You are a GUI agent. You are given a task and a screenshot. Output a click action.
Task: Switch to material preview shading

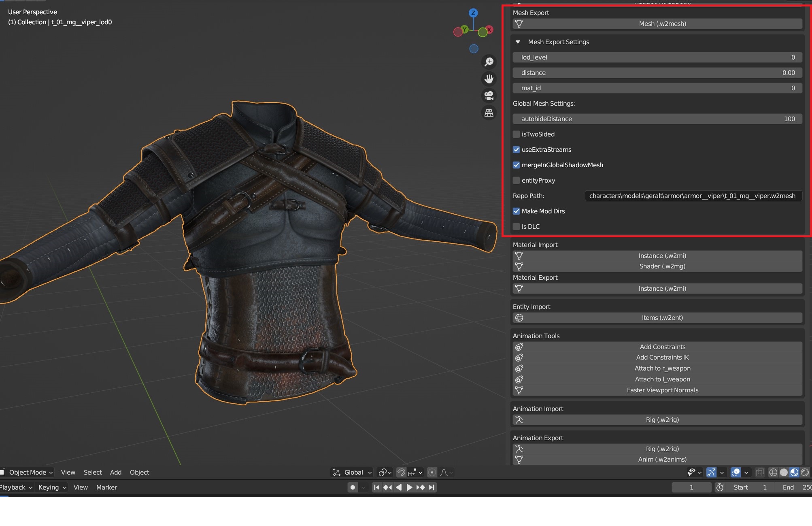click(x=794, y=473)
